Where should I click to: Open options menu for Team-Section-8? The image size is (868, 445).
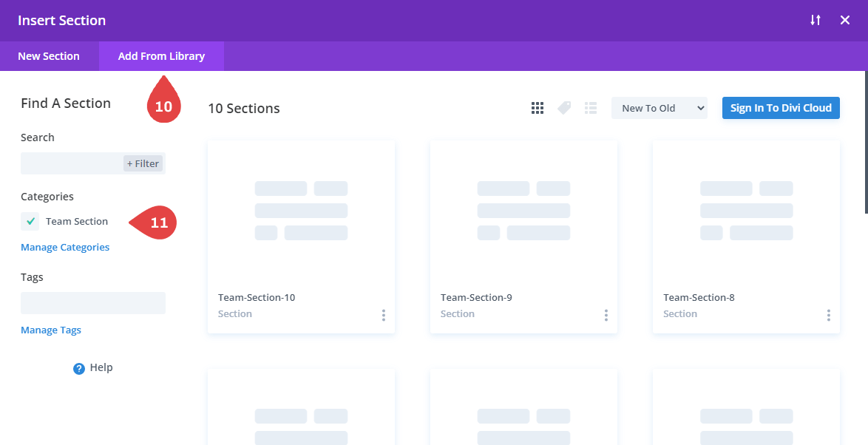pyautogui.click(x=828, y=316)
